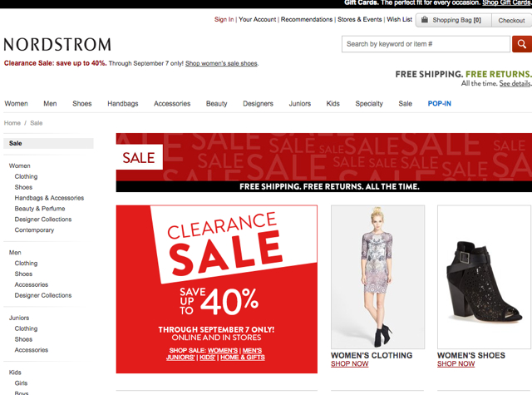This screenshot has width=532, height=395.
Task: Click the black bootie shoe thumbnail
Action: click(485, 277)
